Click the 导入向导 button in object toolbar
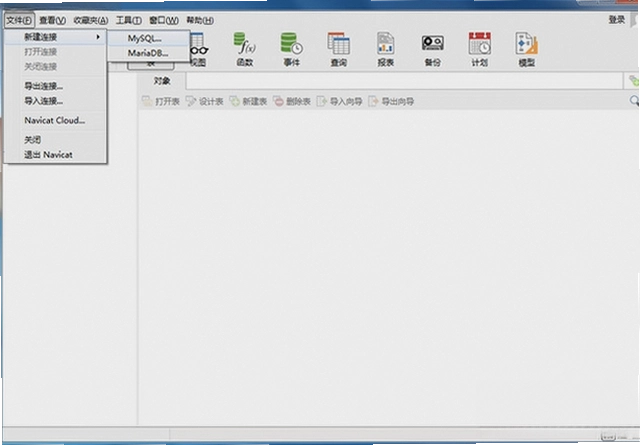 click(x=340, y=101)
